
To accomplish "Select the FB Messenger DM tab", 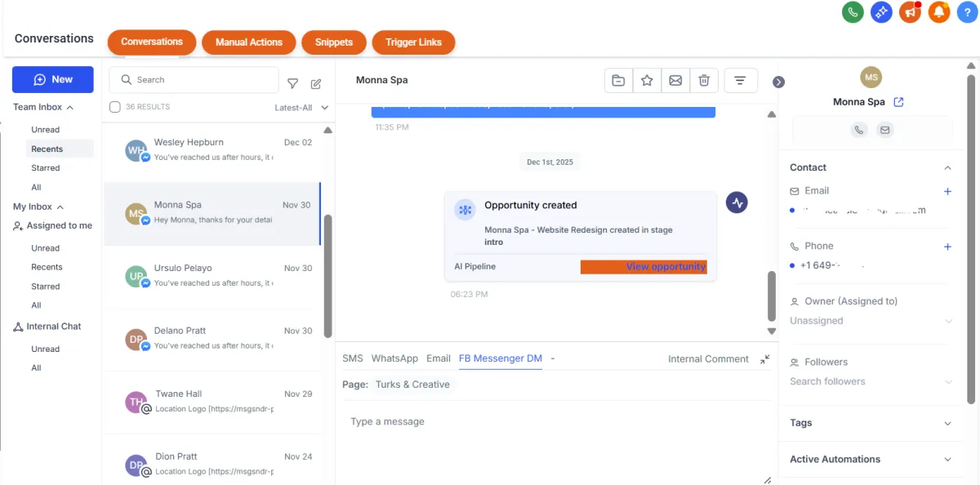I will [501, 358].
